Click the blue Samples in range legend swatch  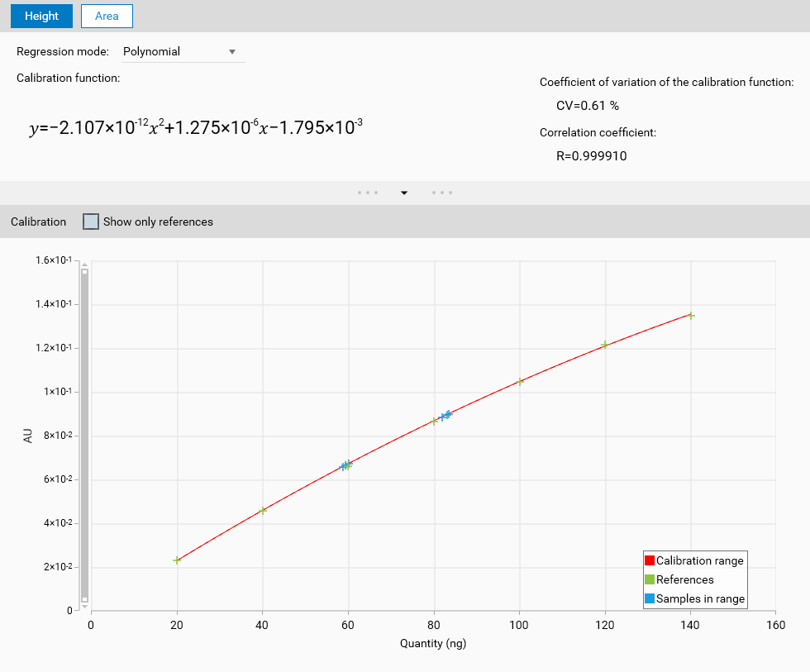pos(650,598)
